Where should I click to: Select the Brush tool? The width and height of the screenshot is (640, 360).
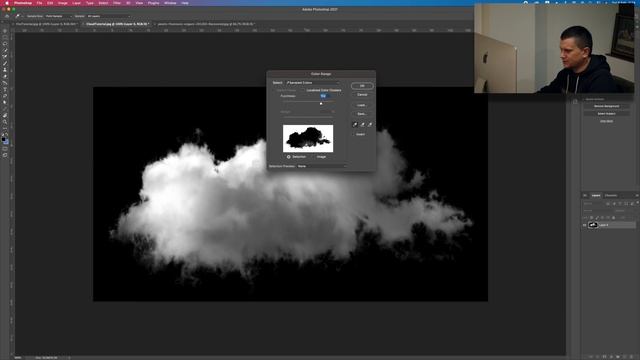pyautogui.click(x=5, y=63)
